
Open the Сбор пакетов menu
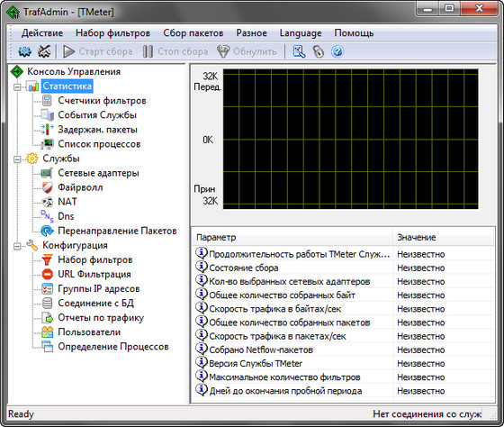point(193,33)
